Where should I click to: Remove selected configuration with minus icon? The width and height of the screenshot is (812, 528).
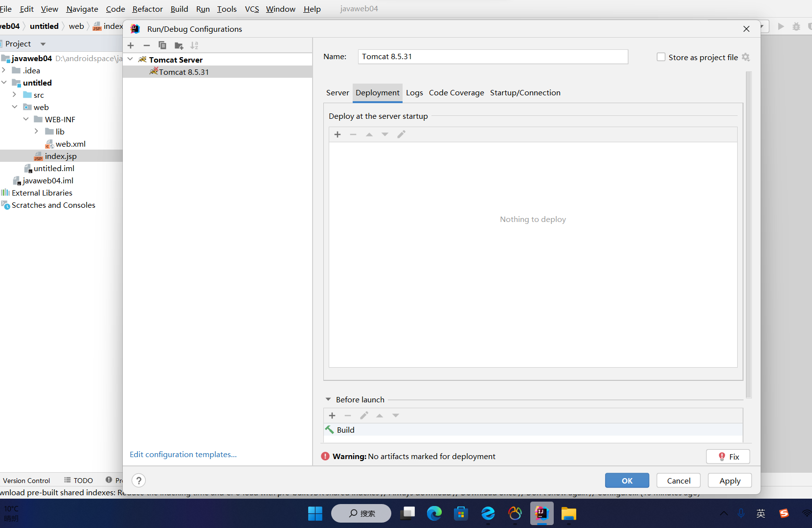click(147, 45)
